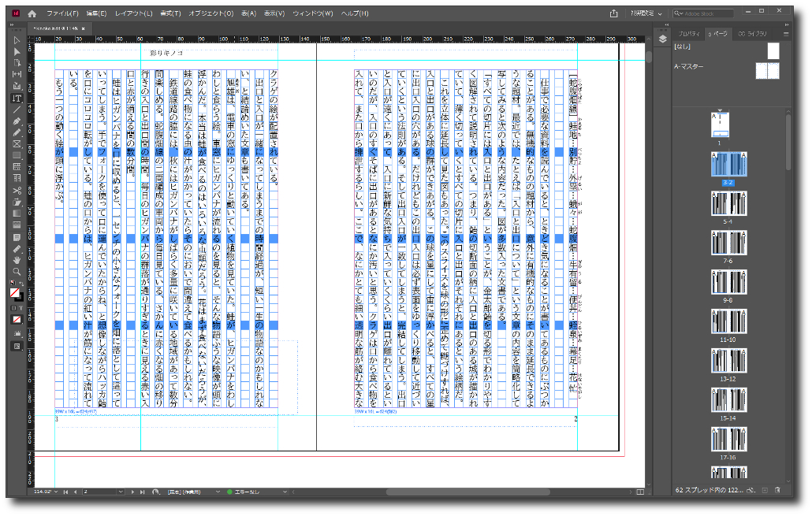Pick the Scissors tool
Viewport: 812px width, 516px height.
click(17, 190)
